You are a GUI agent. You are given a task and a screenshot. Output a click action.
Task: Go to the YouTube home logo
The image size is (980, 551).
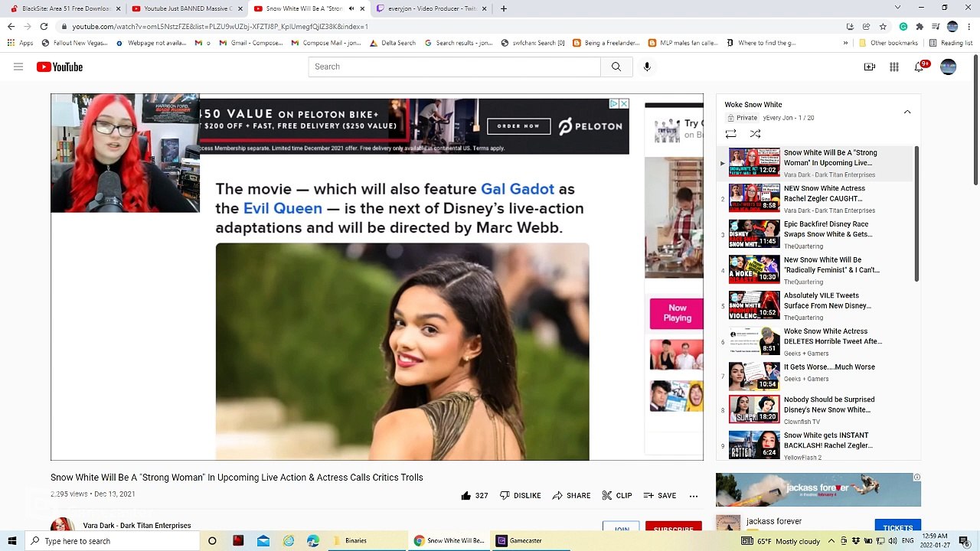tap(60, 67)
